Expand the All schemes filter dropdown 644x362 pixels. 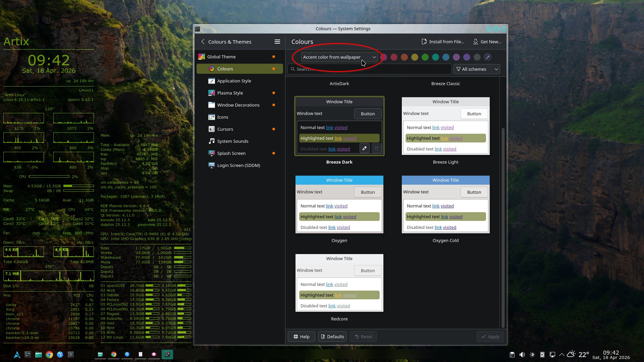pyautogui.click(x=476, y=69)
